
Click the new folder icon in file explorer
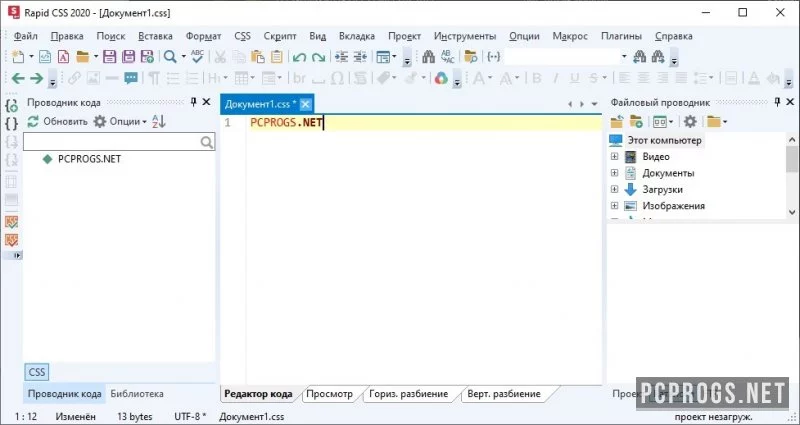[636, 121]
